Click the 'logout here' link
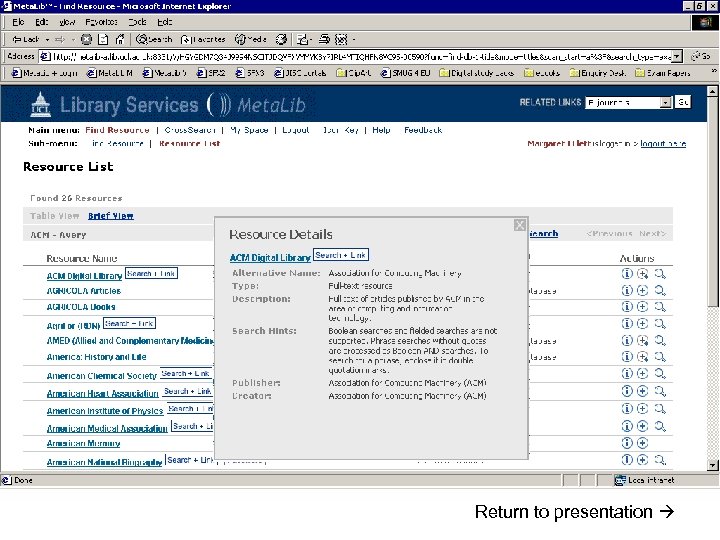Image resolution: width=720 pixels, height=540 pixels. 663,144
